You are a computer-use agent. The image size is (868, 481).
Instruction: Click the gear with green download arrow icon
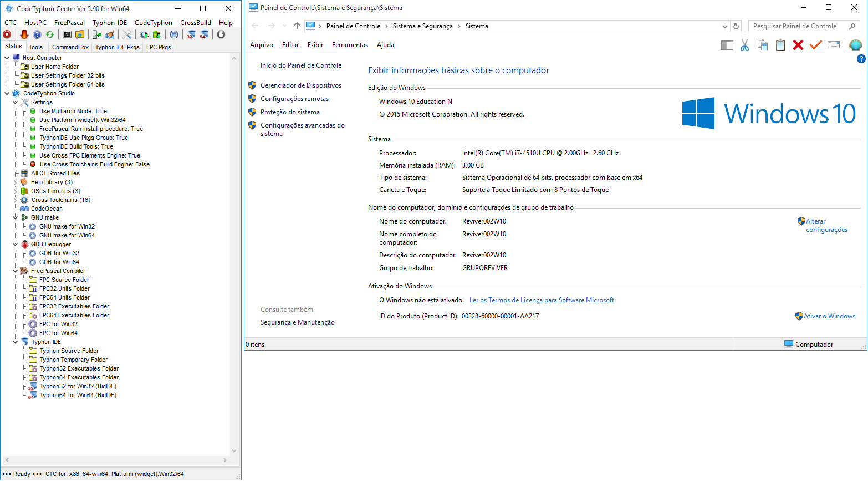[x=144, y=34]
